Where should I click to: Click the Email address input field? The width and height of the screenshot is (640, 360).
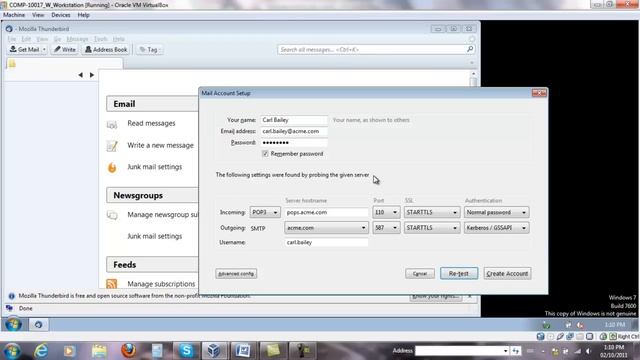(x=294, y=131)
